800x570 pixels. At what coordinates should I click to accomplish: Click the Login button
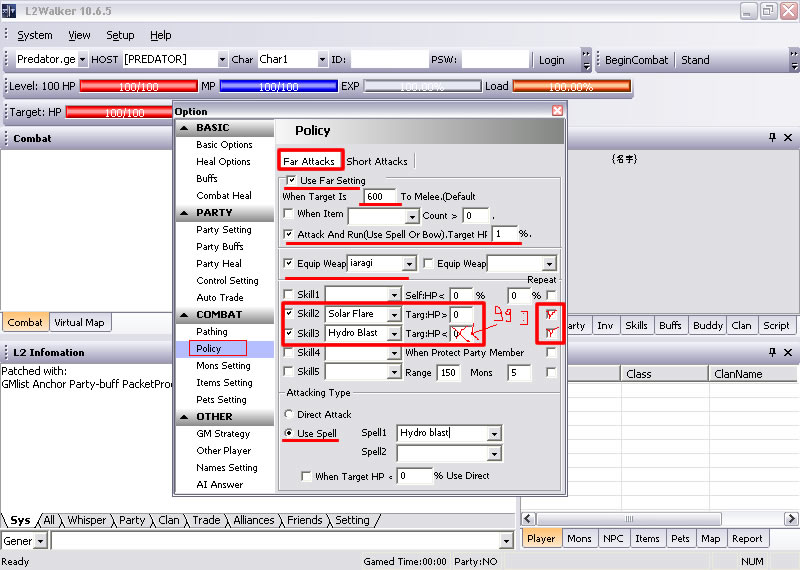pos(552,60)
